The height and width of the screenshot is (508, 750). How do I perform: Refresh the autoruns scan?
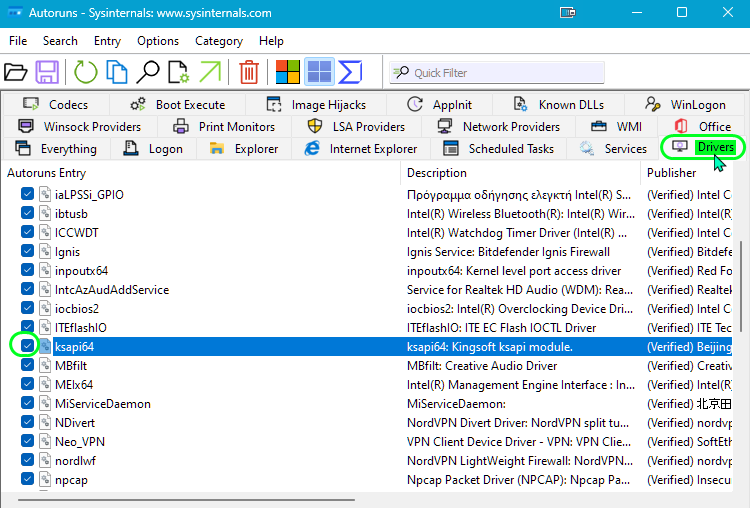coord(86,73)
